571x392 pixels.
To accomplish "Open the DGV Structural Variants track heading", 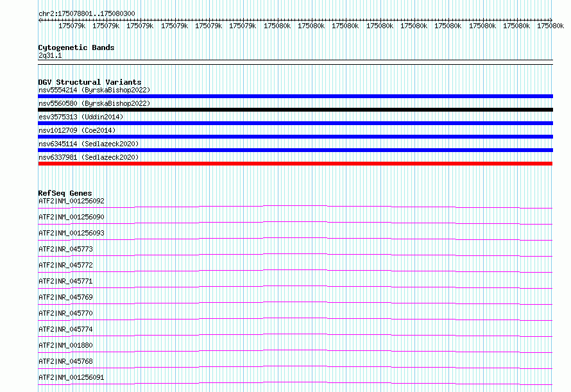I will click(x=90, y=82).
